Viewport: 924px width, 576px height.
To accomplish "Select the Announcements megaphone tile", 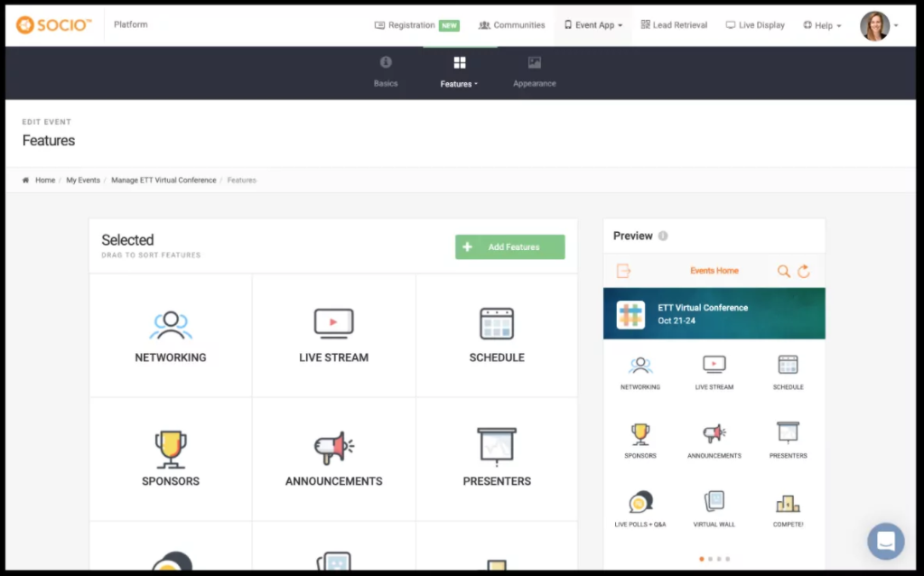I will (x=333, y=459).
